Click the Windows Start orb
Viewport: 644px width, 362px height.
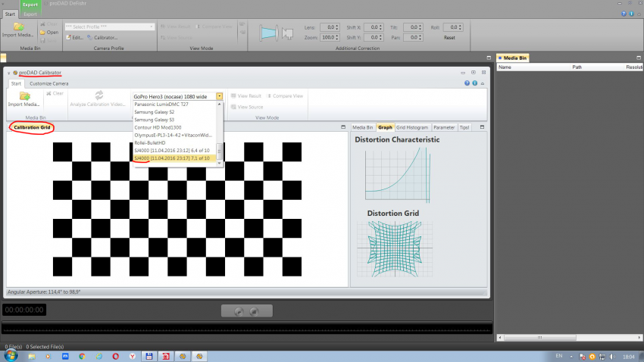(x=11, y=355)
